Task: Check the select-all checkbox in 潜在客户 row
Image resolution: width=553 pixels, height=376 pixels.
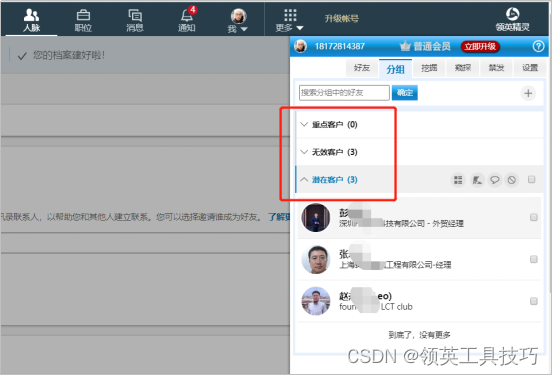Action: pyautogui.click(x=531, y=180)
